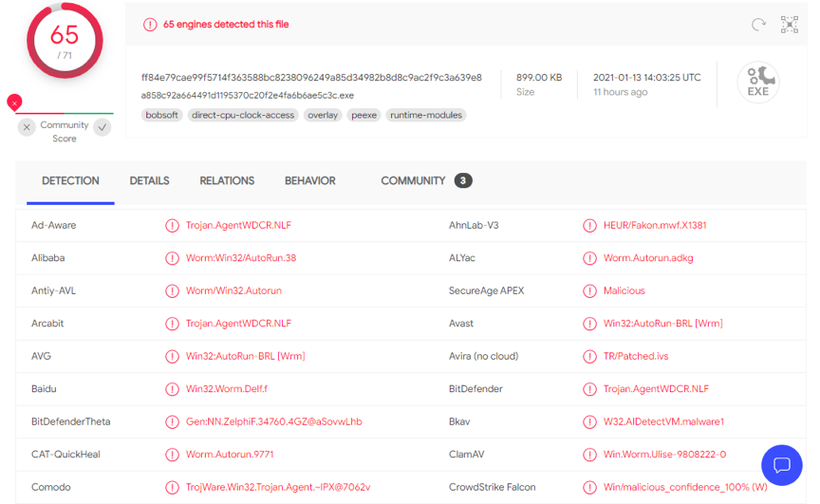Click the direct-cpu-clock-access tag
Image resolution: width=820 pixels, height=504 pixels.
(x=242, y=115)
